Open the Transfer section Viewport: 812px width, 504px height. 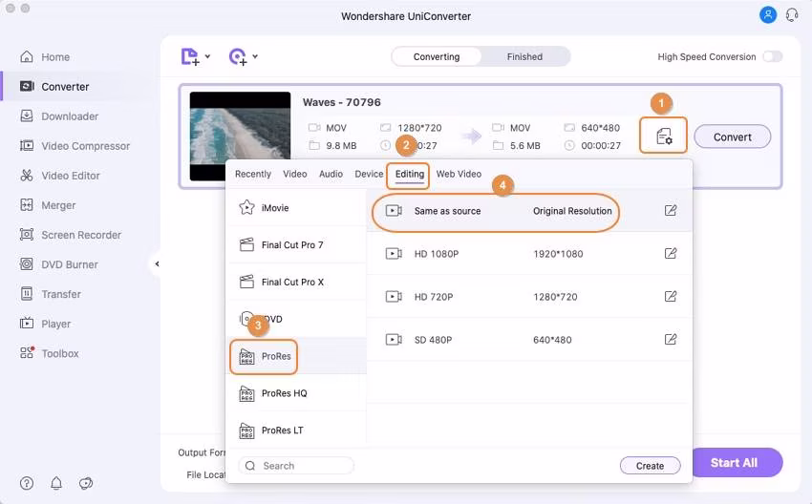pos(51,294)
